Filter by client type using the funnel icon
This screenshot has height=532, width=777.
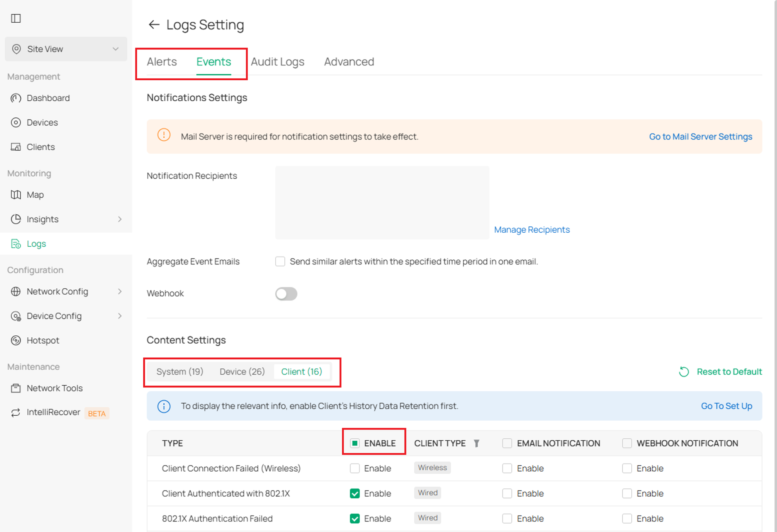click(x=476, y=443)
